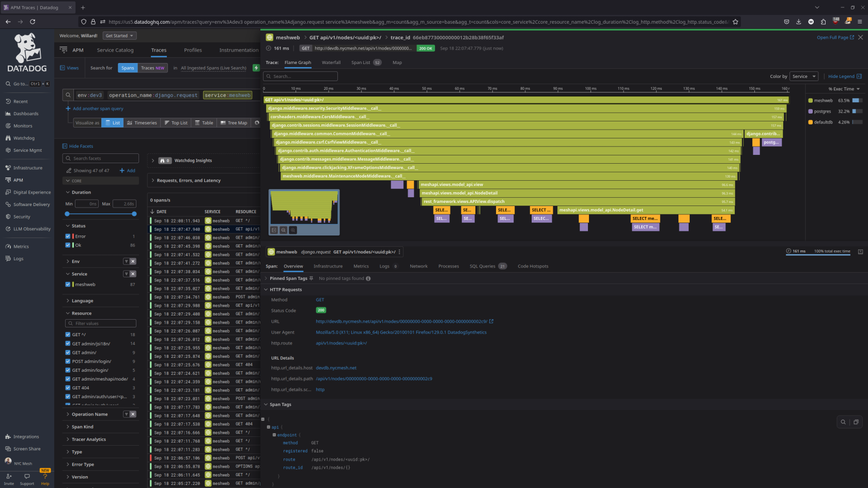Viewport: 868px width, 488px height.
Task: Click the postgres legend color swatch
Action: pyautogui.click(x=811, y=112)
